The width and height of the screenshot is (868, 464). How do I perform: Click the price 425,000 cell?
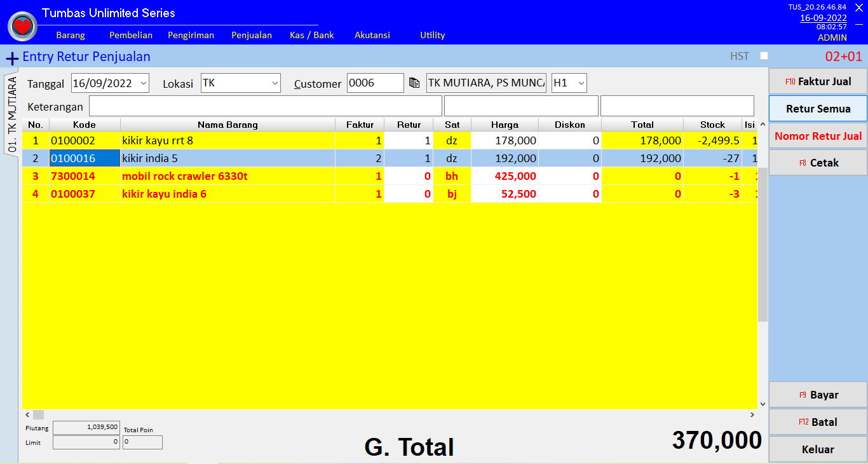(505, 176)
